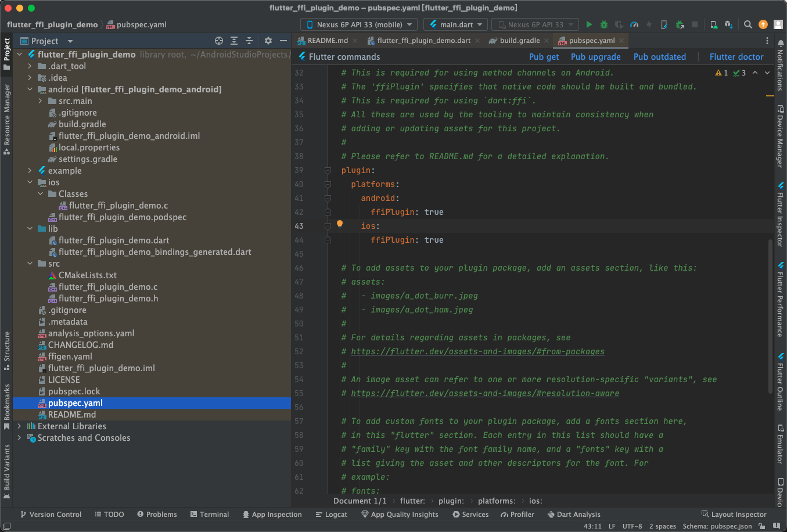Screen dimensions: 787x532
Task: Start debugging with the bug icon
Action: point(603,24)
